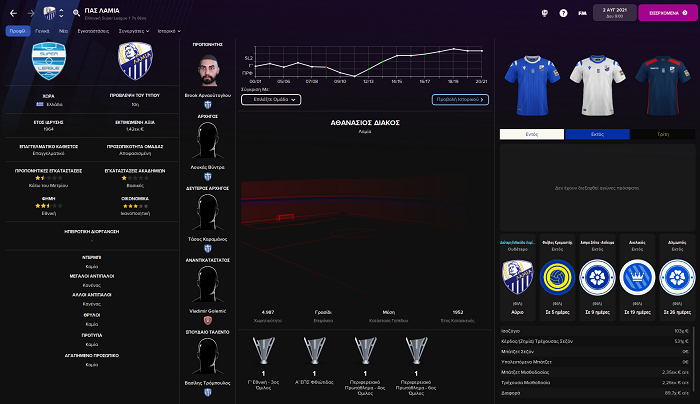Viewport: 700px width, 404px height.
Task: Go forward with the right arrow
Action: pos(31,13)
